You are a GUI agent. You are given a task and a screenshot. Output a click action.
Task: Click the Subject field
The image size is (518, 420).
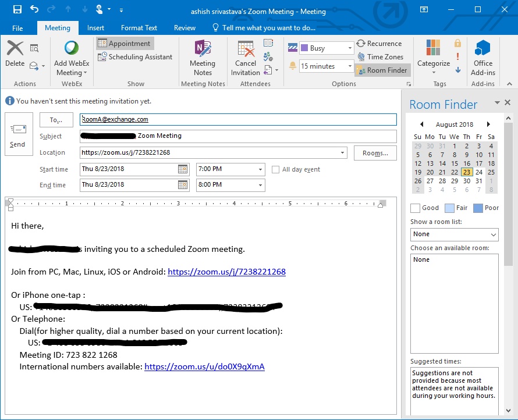click(238, 136)
